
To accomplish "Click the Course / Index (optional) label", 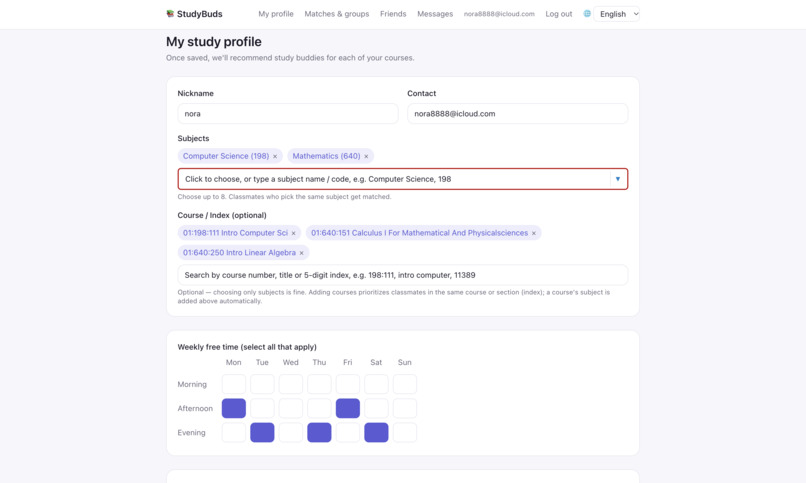I will point(222,215).
